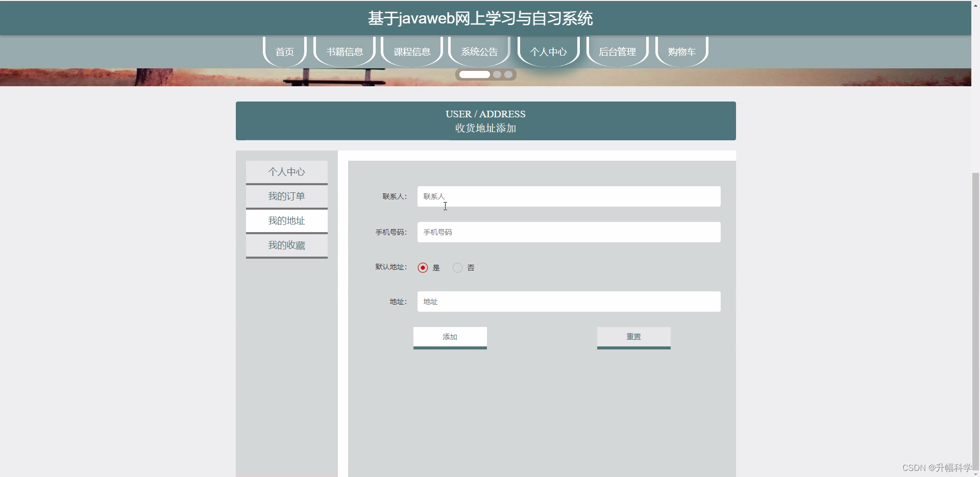Select 我的收藏 in the sidebar
The image size is (980, 477).
(x=286, y=245)
